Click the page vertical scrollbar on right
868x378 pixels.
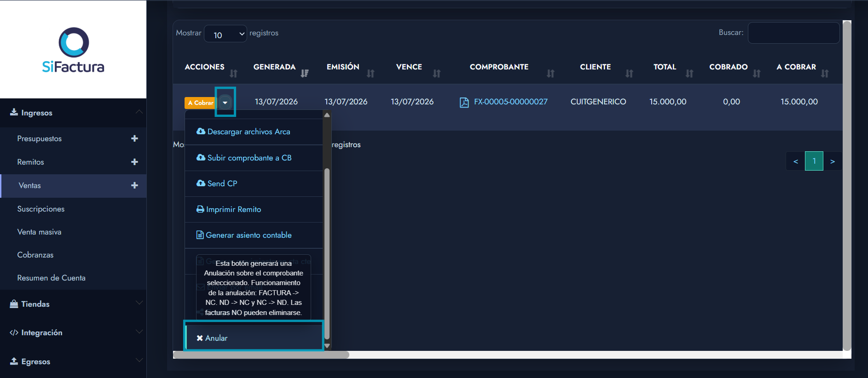847,186
